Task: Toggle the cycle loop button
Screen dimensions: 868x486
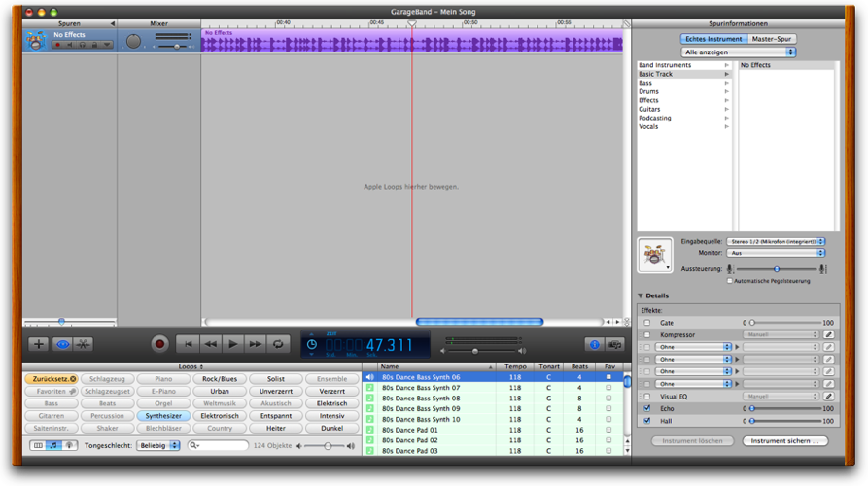Action: tap(278, 344)
